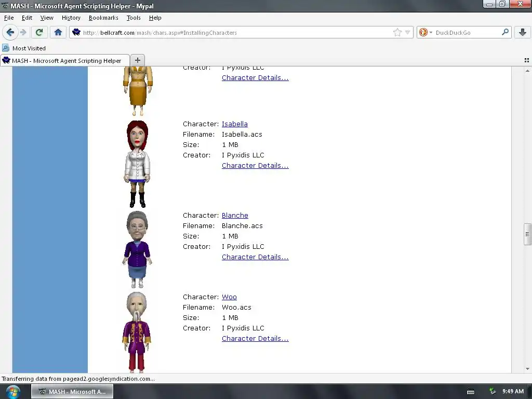Click the scrollbar up arrow
Image resolution: width=532 pixels, height=399 pixels.
527,71
